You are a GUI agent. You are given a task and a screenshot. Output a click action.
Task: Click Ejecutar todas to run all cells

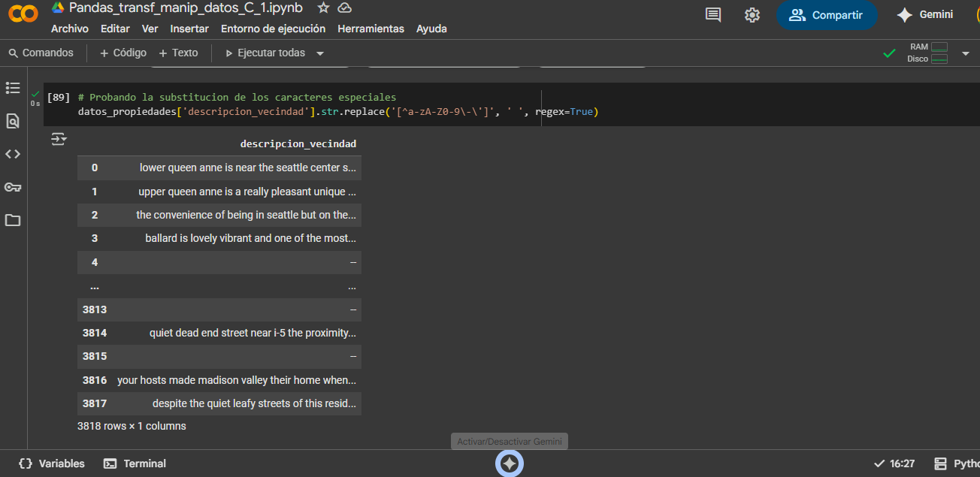click(265, 53)
